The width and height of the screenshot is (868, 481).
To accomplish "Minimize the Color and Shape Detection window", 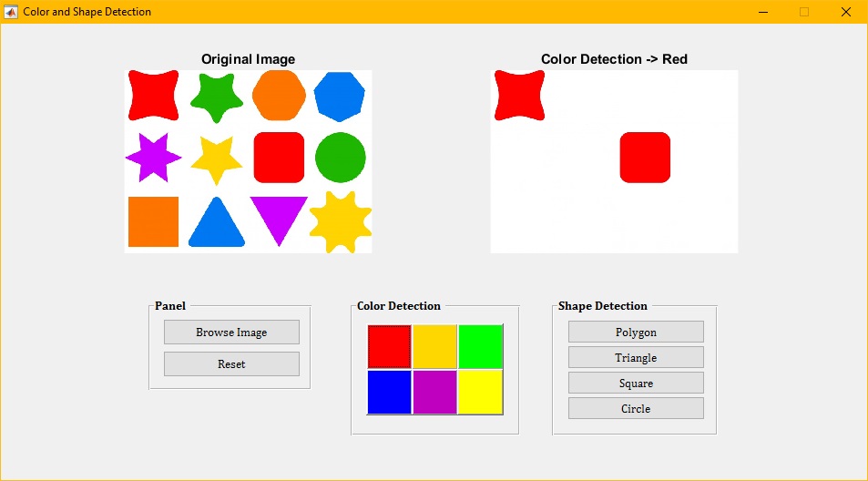I will tap(762, 12).
